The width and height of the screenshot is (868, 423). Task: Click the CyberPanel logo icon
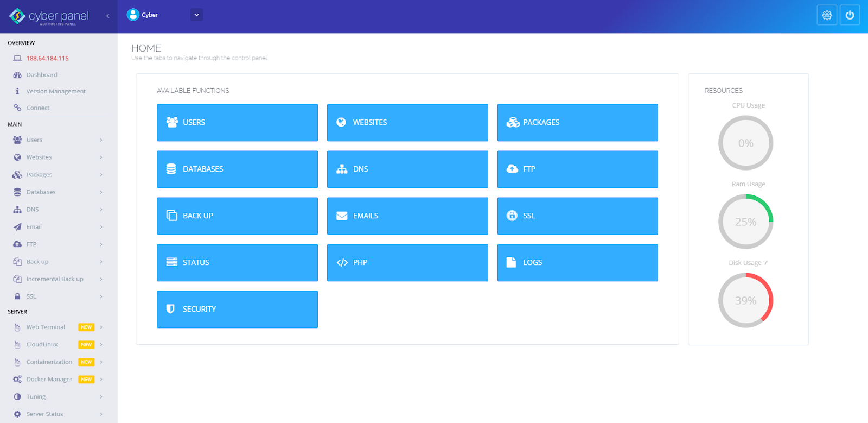coord(17,16)
